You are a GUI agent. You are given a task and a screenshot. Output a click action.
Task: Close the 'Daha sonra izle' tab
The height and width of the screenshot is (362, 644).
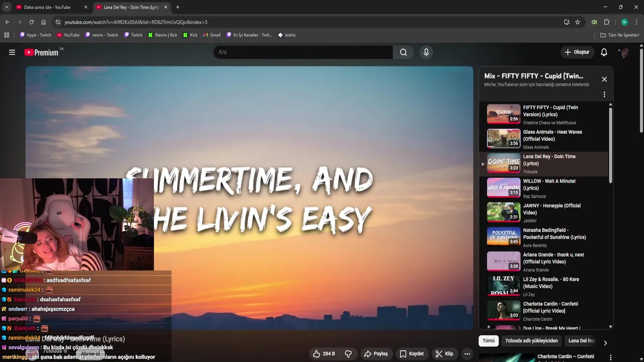coord(86,7)
